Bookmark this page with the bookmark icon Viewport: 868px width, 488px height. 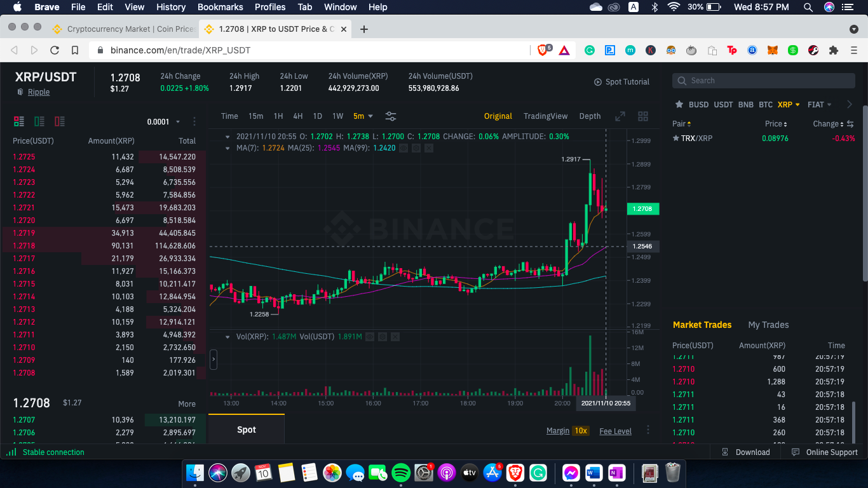(75, 50)
